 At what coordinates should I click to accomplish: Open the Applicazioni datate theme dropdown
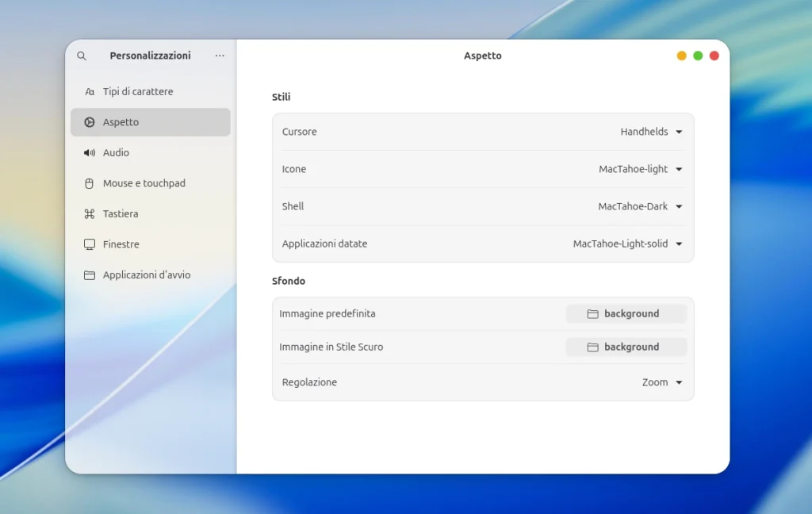[627, 244]
